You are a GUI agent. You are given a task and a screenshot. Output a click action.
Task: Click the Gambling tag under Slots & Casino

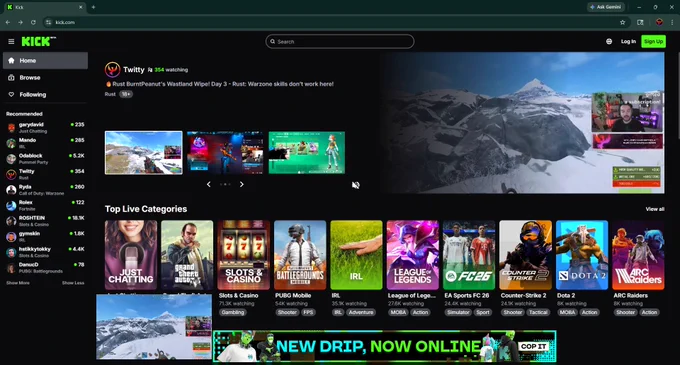232,312
